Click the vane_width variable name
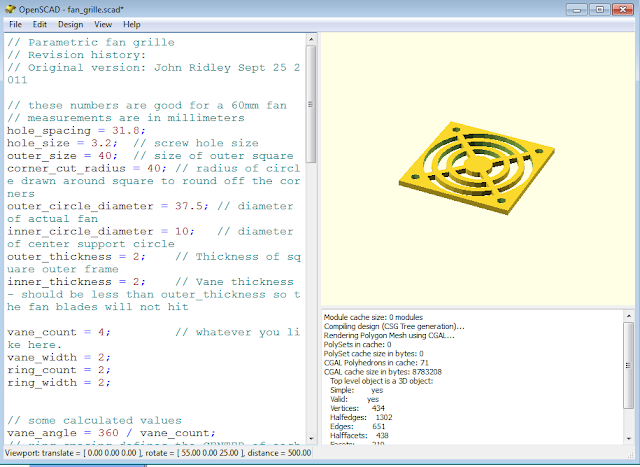 42,358
